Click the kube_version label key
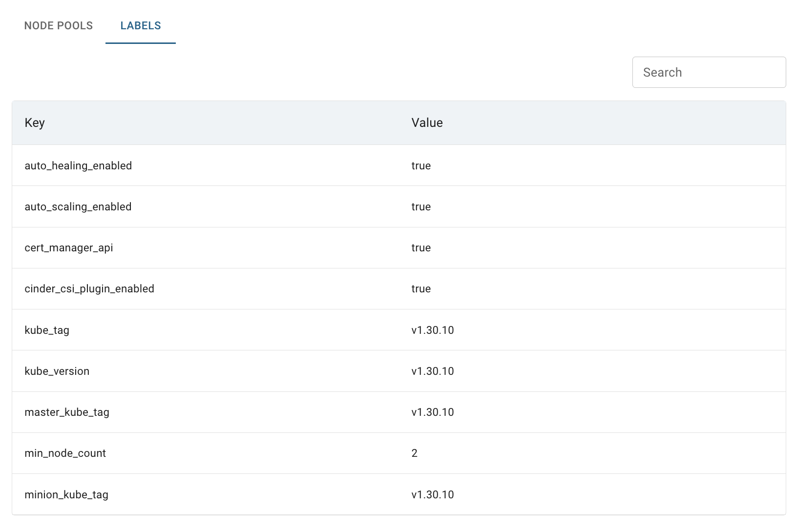 57,371
